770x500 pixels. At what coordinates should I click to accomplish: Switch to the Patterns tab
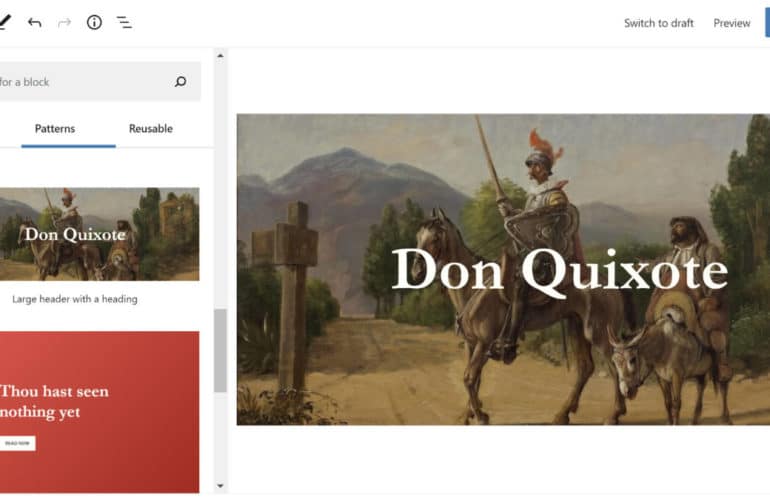[x=55, y=129]
